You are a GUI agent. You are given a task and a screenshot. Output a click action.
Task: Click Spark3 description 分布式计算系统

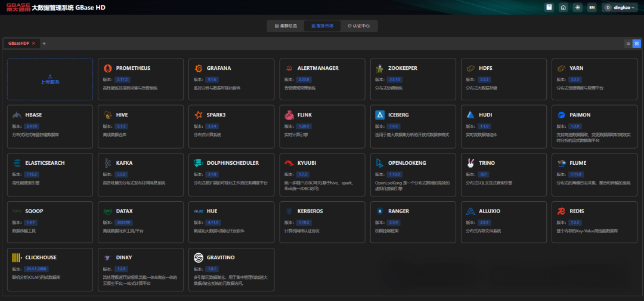click(x=208, y=134)
